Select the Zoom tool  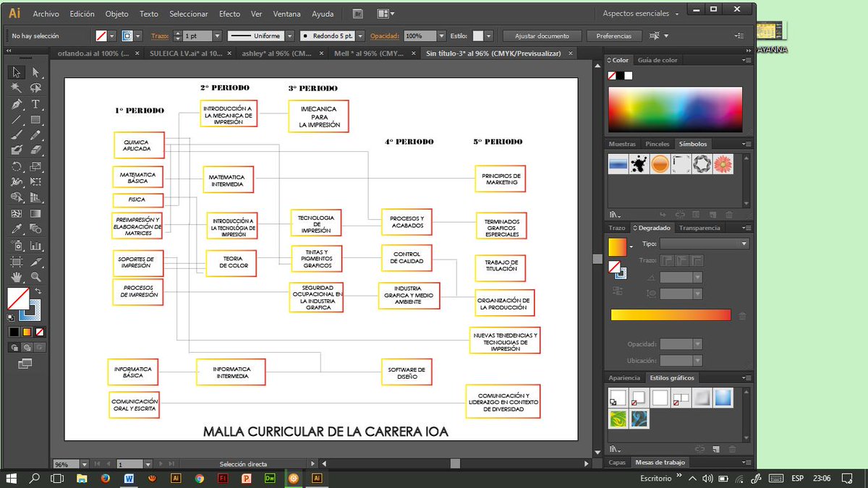click(x=35, y=278)
